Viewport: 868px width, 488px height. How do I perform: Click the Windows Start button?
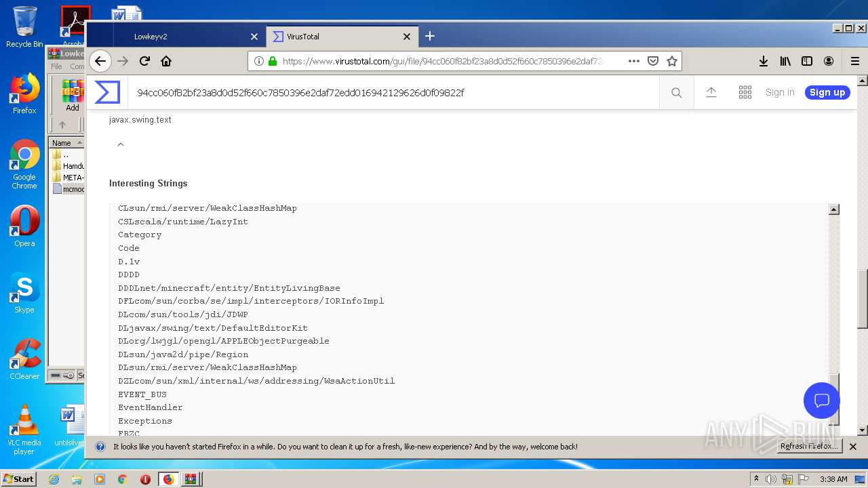pos(19,479)
